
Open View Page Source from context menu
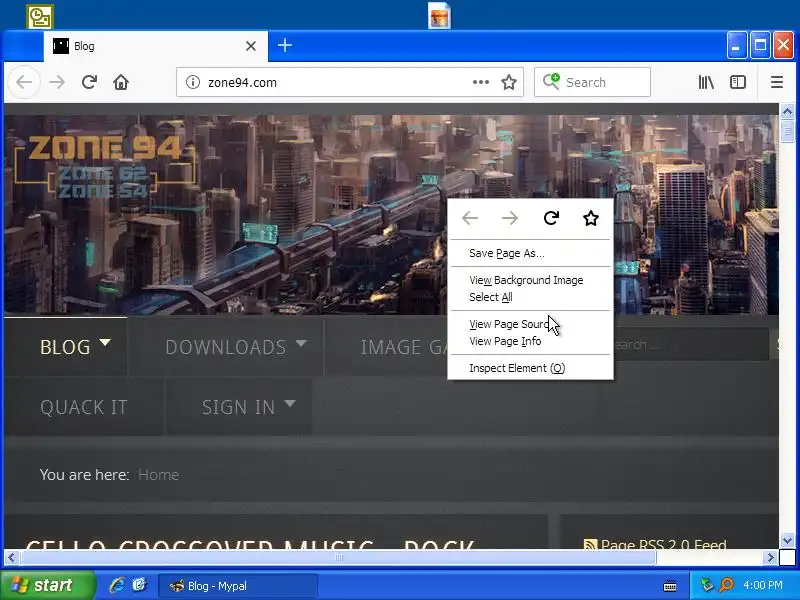531,324
